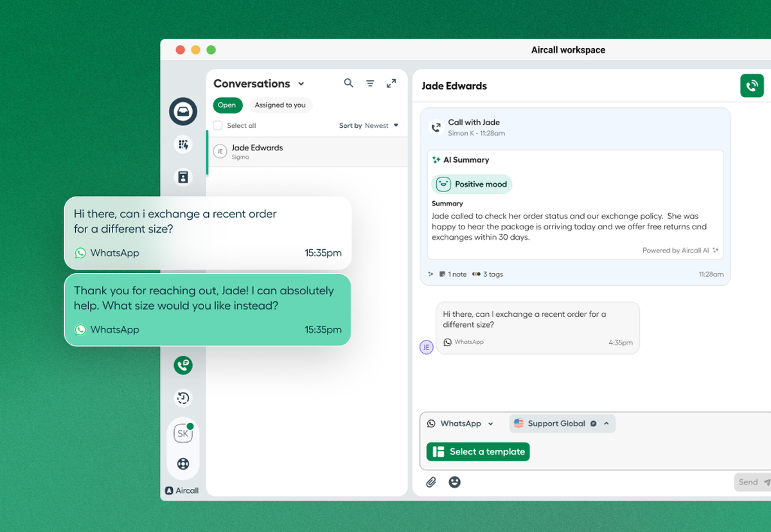771x532 pixels.
Task: Open the 1 note link
Action: coord(453,274)
